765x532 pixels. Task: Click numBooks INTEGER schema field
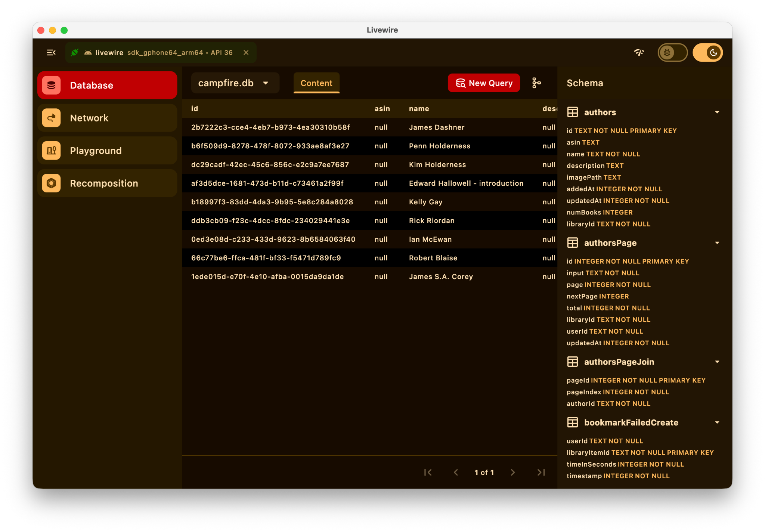point(600,213)
